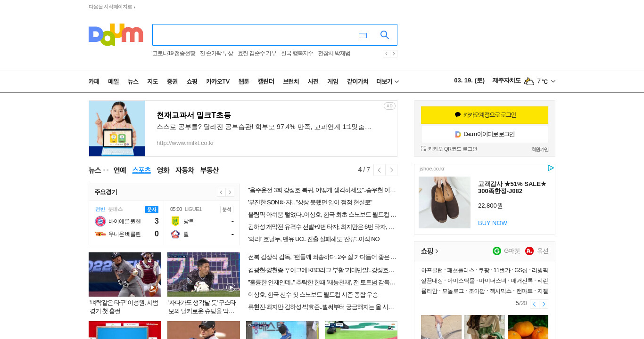Open 뉴스 in the navigation bar
Image resolution: width=644 pixels, height=339 pixels.
133,81
